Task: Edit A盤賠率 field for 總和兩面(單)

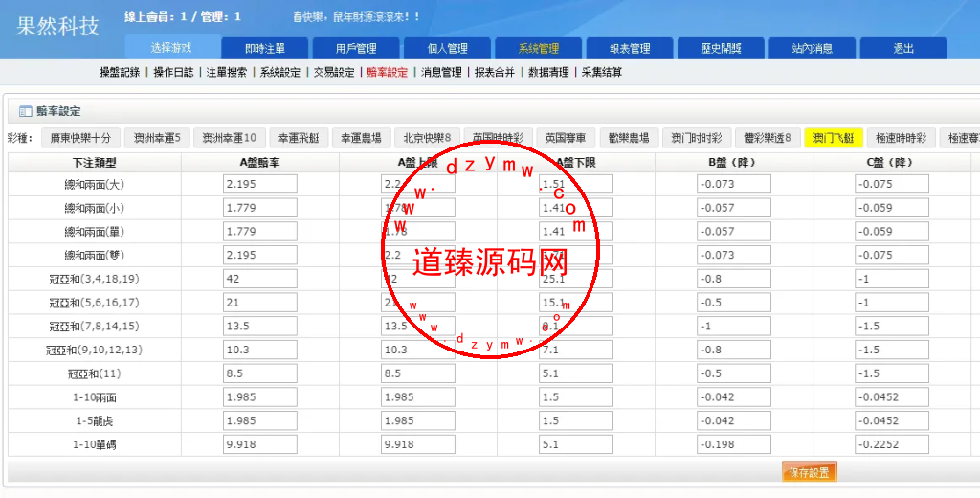Action: (x=260, y=232)
